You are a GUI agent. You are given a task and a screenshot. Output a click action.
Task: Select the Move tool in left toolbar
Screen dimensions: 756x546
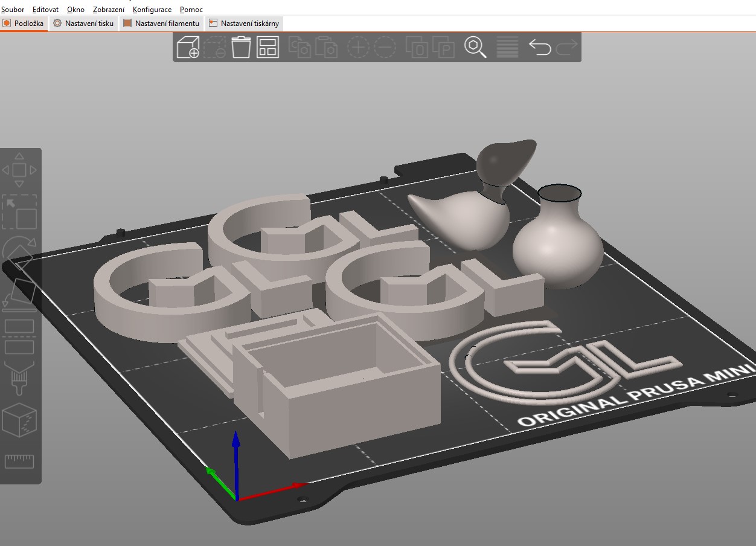[x=19, y=170]
